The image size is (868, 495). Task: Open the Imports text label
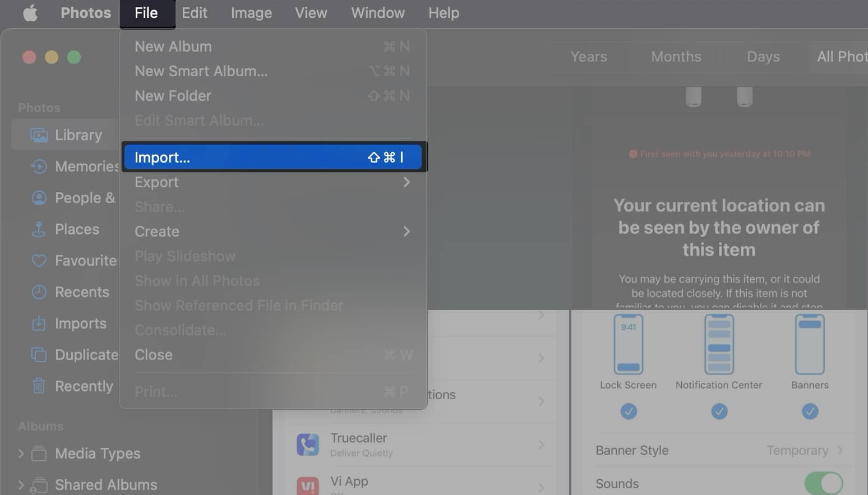pyautogui.click(x=81, y=323)
